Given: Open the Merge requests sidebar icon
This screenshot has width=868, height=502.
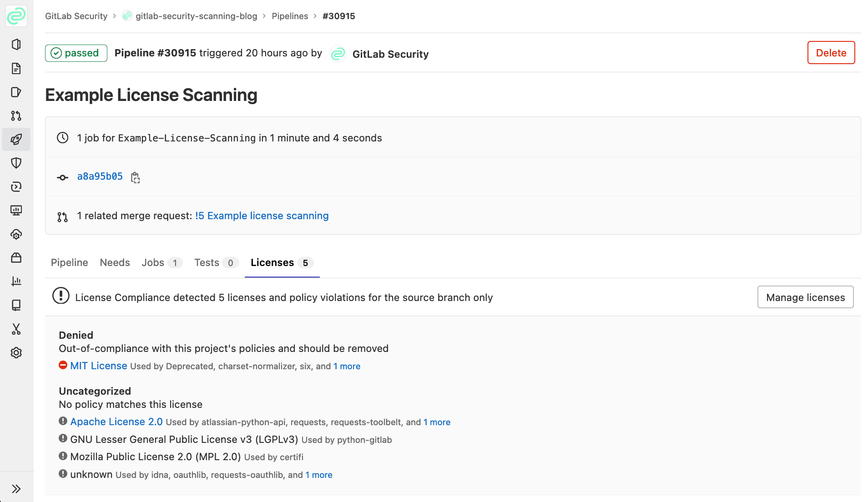Looking at the screenshot, I should point(16,116).
